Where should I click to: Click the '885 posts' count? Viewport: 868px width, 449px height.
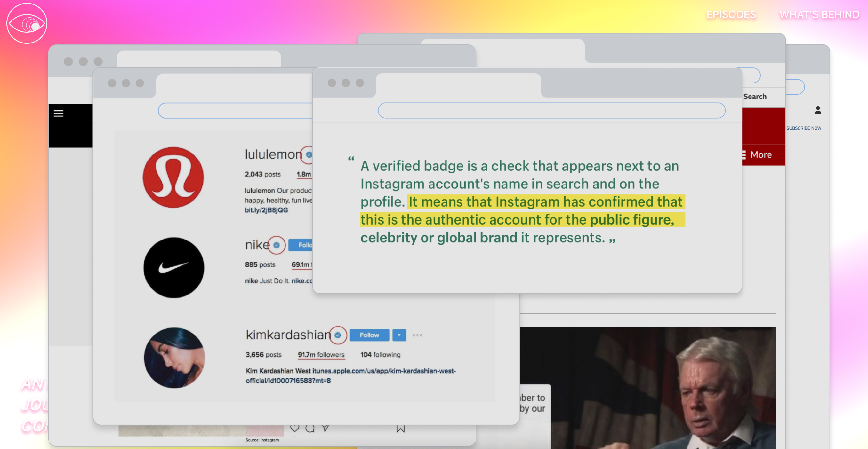pyautogui.click(x=260, y=264)
